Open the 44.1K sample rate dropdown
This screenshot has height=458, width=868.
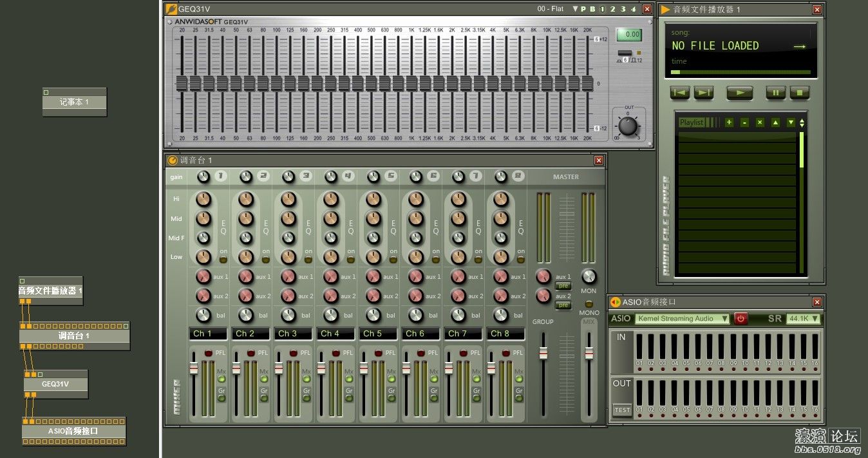(804, 318)
